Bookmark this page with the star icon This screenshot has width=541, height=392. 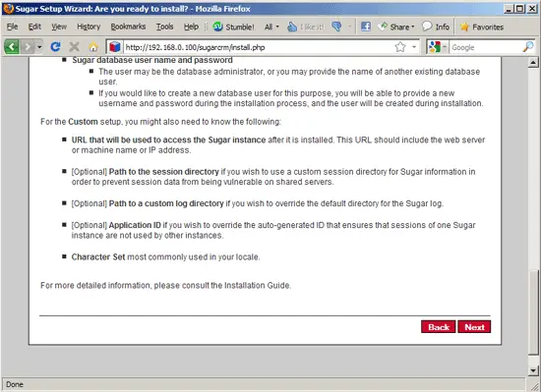(400, 47)
